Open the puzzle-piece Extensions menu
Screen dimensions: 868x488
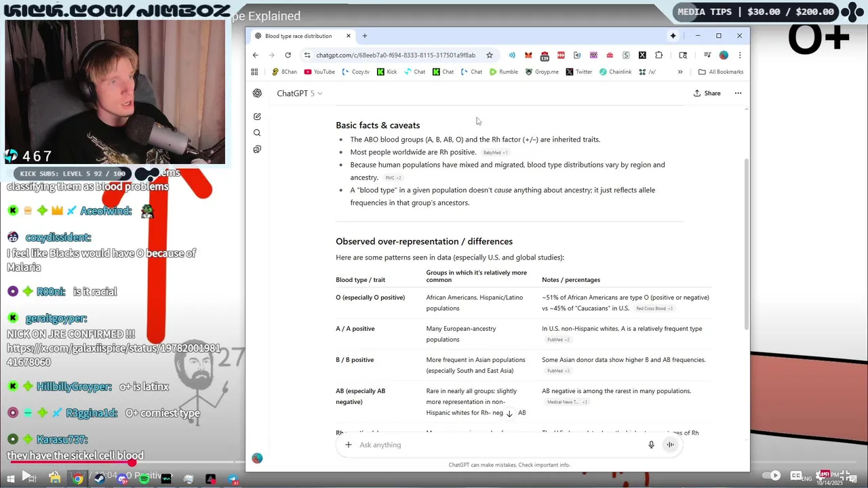658,55
